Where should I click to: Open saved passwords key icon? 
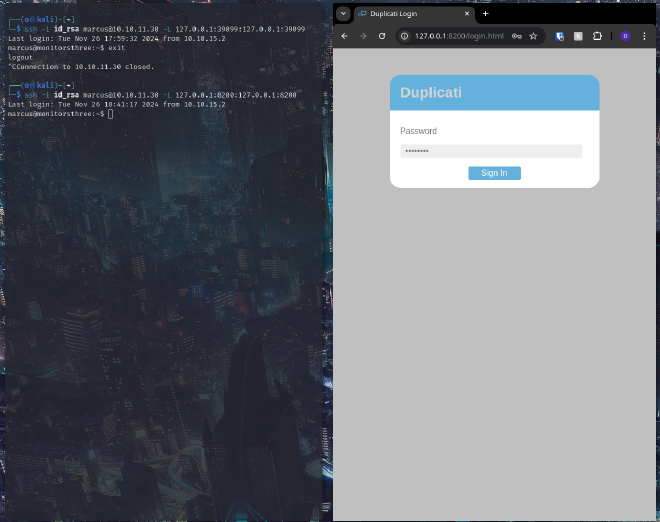tap(516, 36)
